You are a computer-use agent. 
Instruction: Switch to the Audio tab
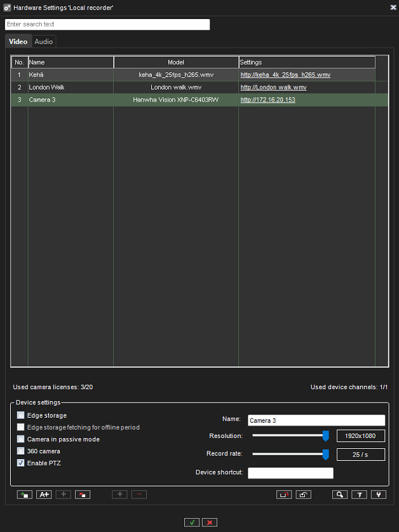tap(44, 41)
